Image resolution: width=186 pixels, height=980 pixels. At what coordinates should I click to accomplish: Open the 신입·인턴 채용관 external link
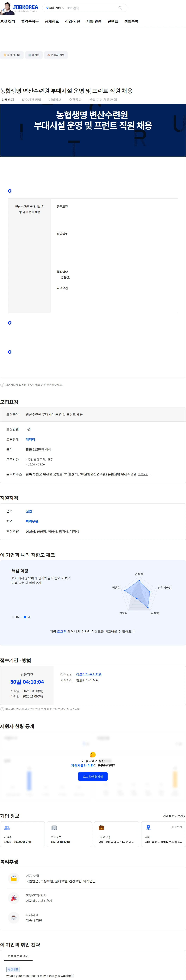tap(103, 100)
